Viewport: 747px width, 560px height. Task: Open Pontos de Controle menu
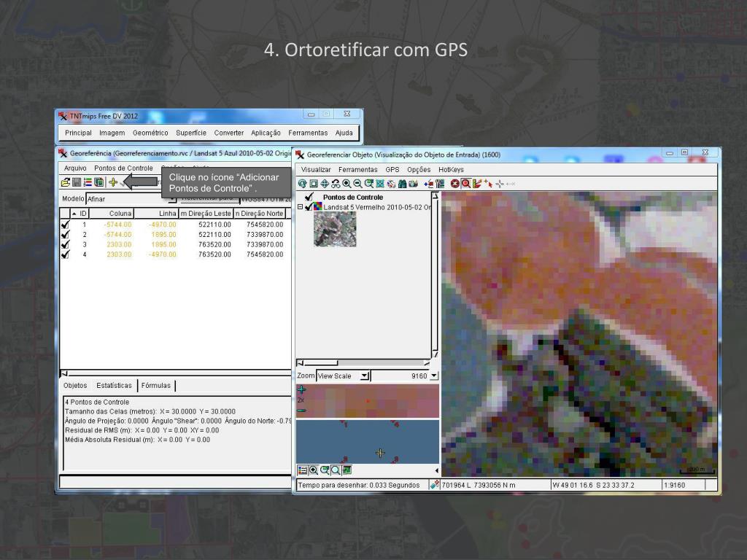(123, 168)
